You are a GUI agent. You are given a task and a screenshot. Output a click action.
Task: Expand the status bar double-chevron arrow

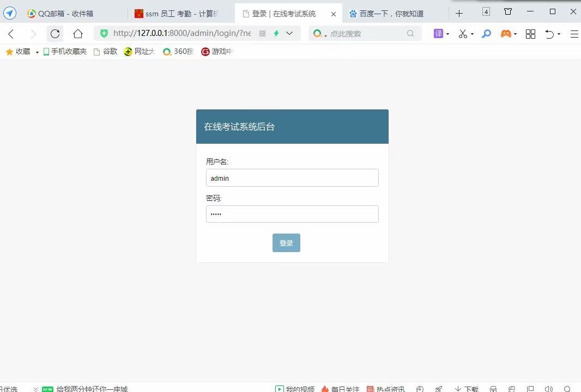(35, 389)
